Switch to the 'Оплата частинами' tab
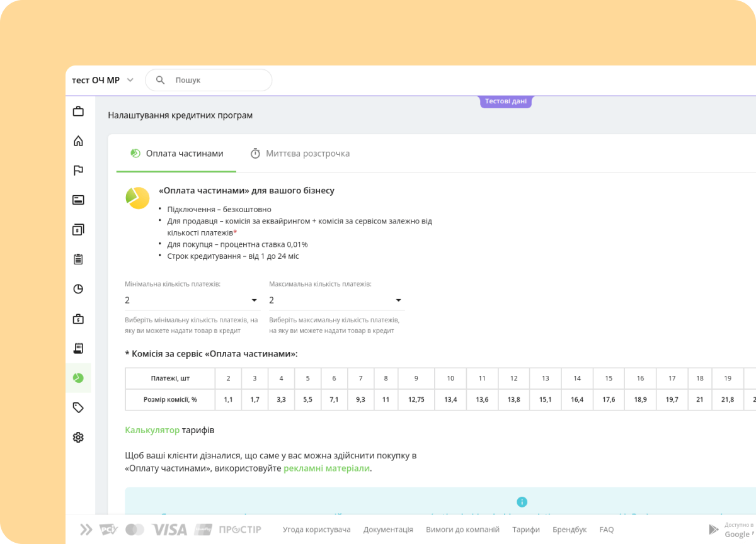The height and width of the screenshot is (544, 756). (x=176, y=154)
